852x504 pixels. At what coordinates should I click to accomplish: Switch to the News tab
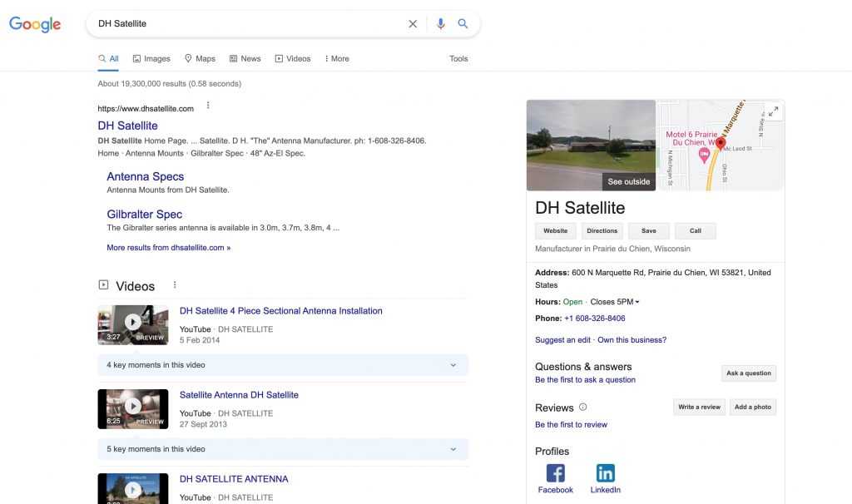245,59
